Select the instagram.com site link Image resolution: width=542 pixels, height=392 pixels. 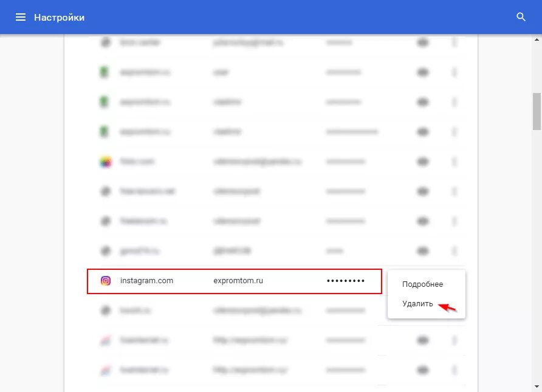[x=146, y=281]
